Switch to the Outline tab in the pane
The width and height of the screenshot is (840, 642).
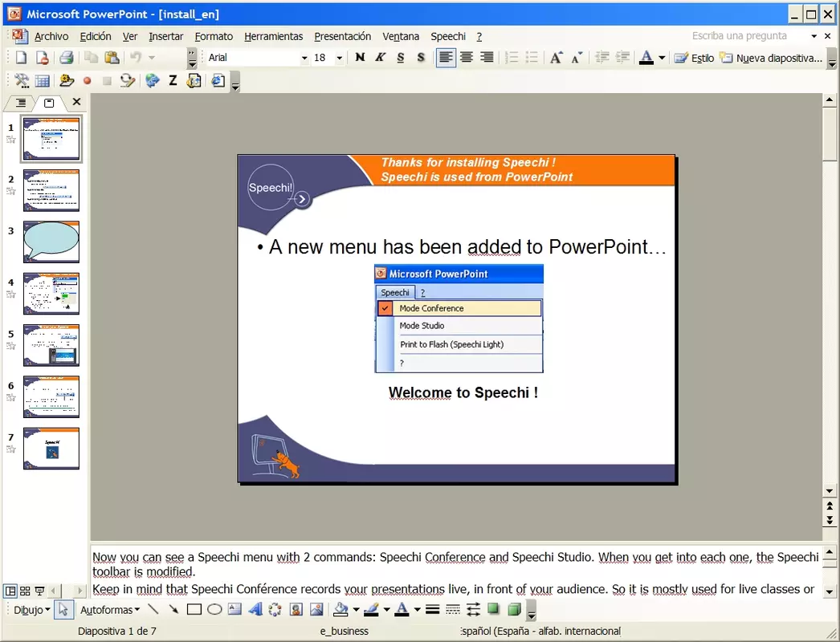pos(20,102)
